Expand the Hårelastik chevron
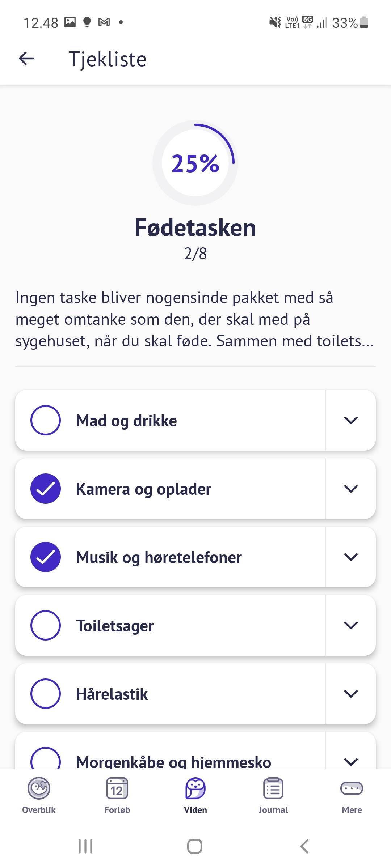Image resolution: width=391 pixels, height=868 pixels. (x=350, y=694)
